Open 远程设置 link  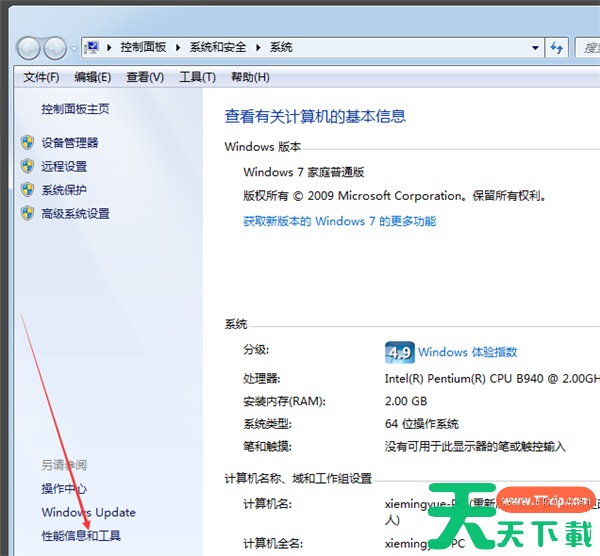[x=64, y=166]
